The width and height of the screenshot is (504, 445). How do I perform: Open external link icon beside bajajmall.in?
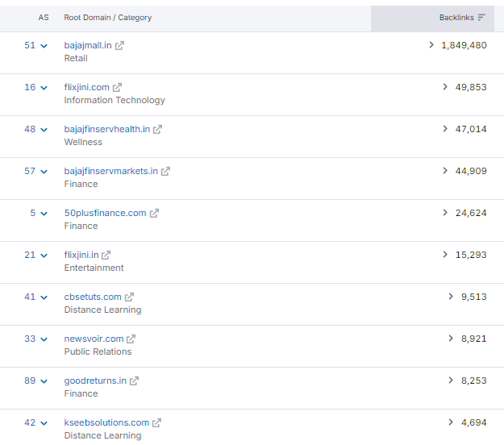119,46
